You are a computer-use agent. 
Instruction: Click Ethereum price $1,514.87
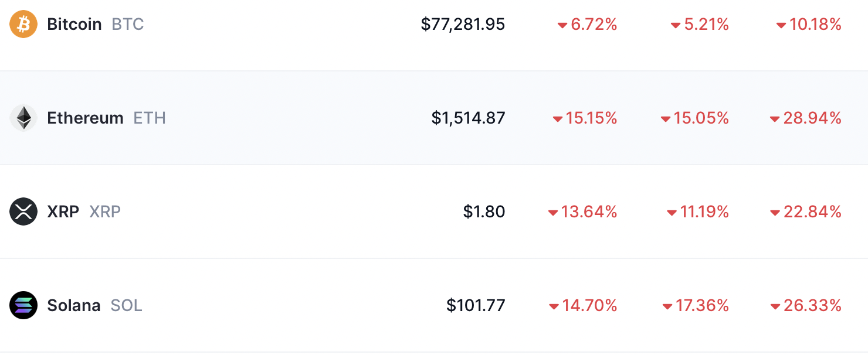(x=468, y=118)
